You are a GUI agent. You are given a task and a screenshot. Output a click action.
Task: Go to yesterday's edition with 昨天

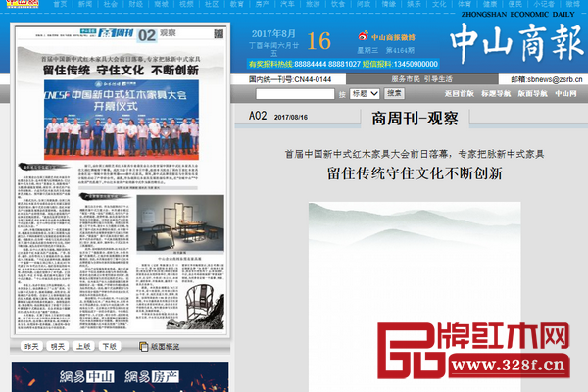coord(31,346)
